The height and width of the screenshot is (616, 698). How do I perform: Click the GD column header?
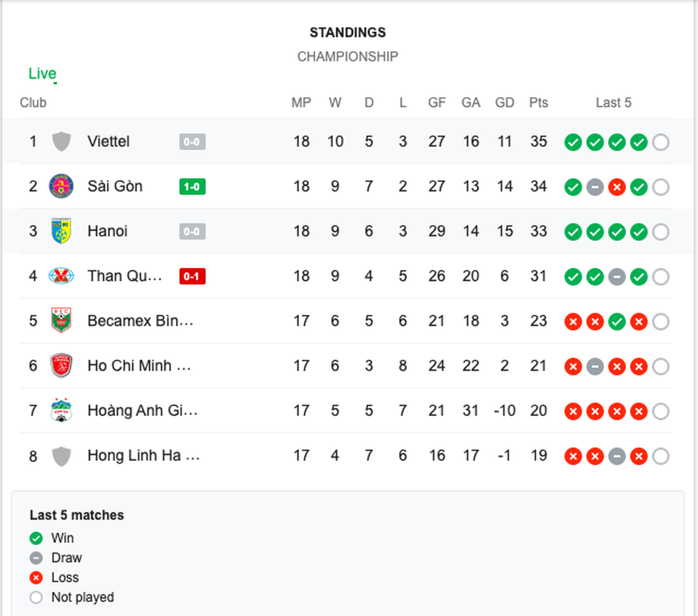coord(504,103)
